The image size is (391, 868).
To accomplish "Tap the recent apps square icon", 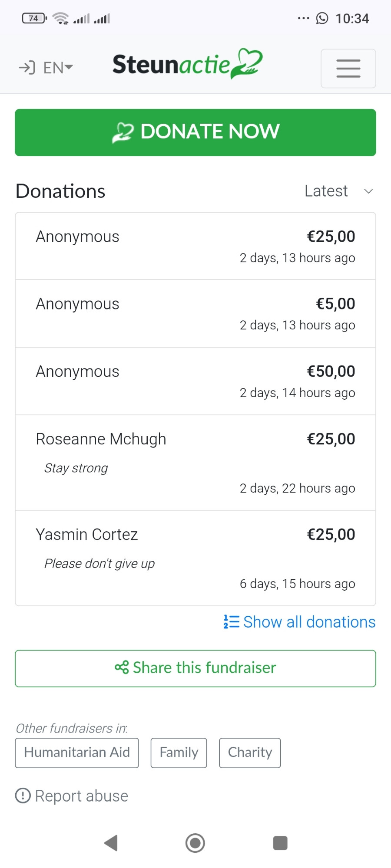I will [x=280, y=843].
